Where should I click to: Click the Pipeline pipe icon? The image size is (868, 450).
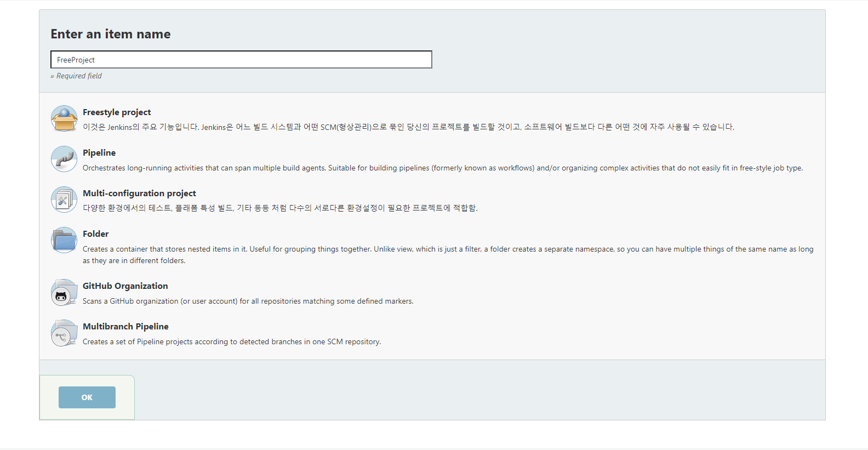tap(64, 159)
